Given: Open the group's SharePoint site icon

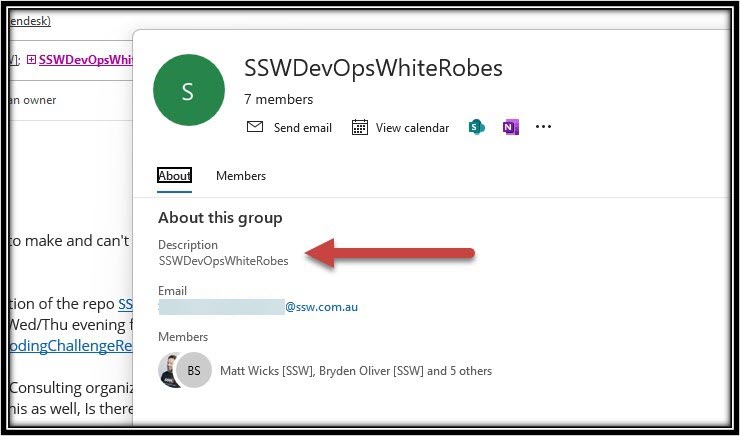Looking at the screenshot, I should [x=477, y=127].
